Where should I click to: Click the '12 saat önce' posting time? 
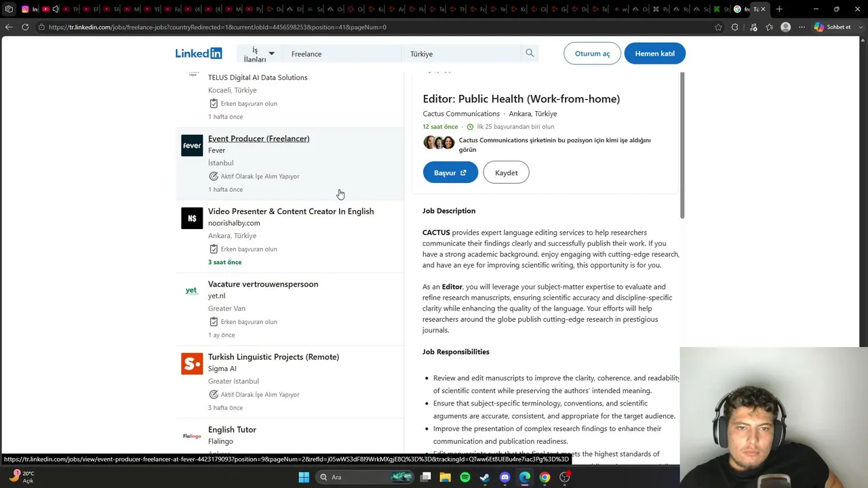pyautogui.click(x=440, y=127)
